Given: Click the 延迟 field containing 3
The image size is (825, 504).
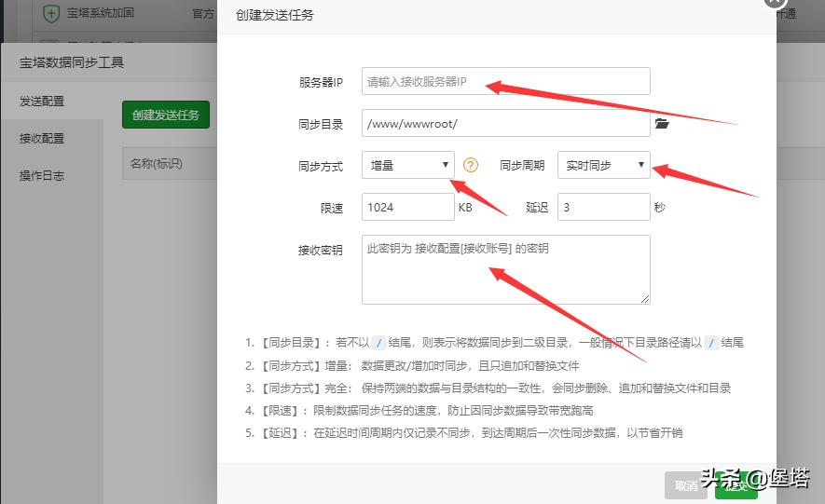Looking at the screenshot, I should tap(603, 207).
